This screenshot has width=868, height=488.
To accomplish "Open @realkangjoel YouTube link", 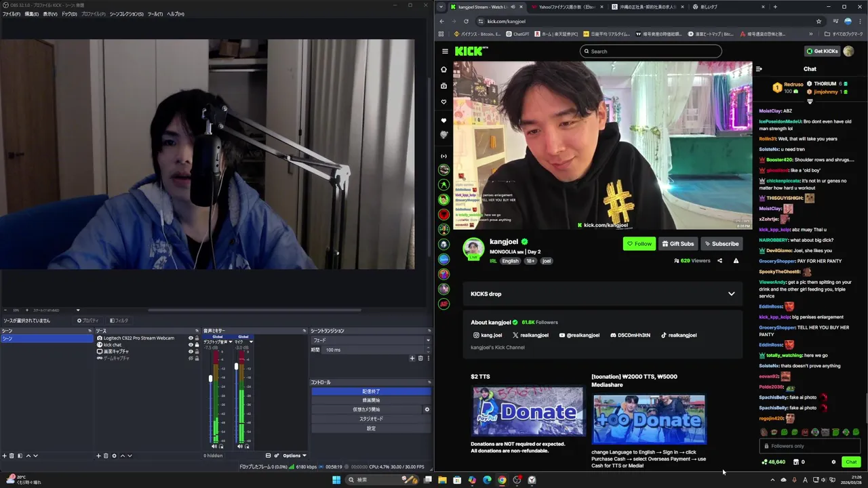I will (x=579, y=335).
